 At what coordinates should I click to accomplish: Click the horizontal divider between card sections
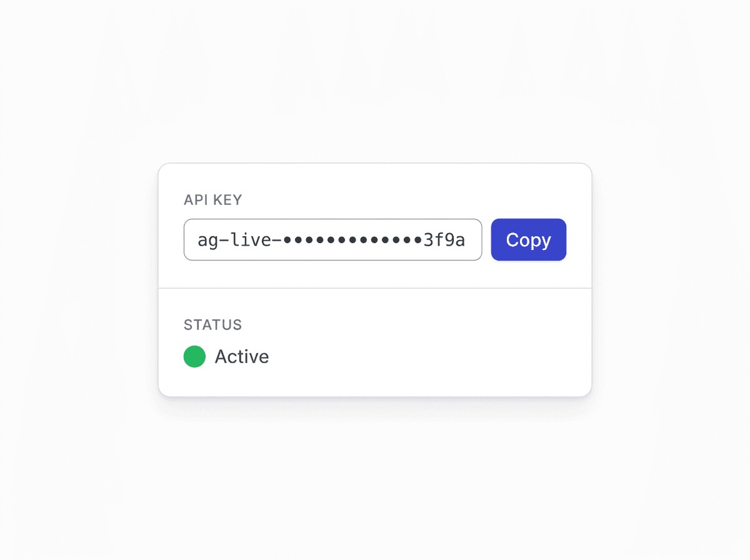click(375, 288)
